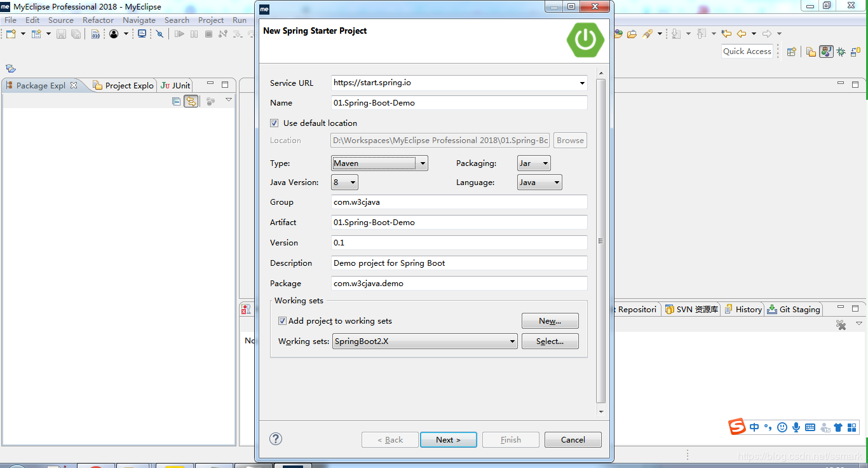Click Next Annotation toolbar icon
The image size is (868, 468).
click(676, 34)
